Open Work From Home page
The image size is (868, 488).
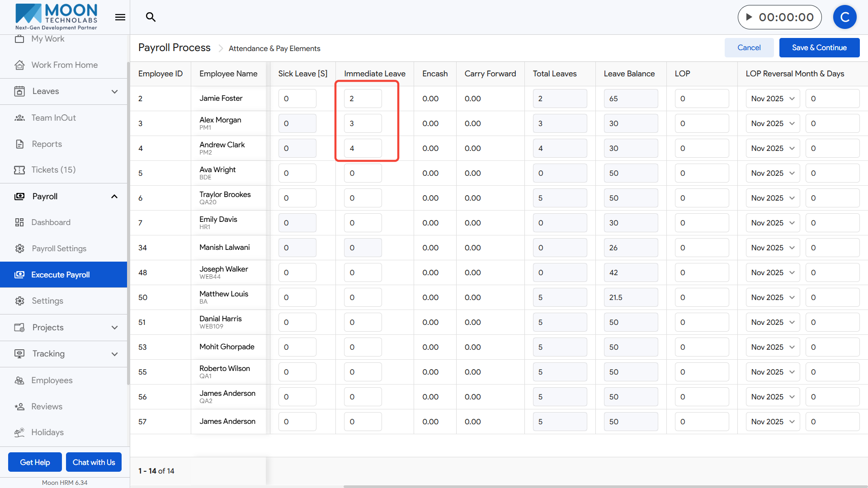coord(64,65)
